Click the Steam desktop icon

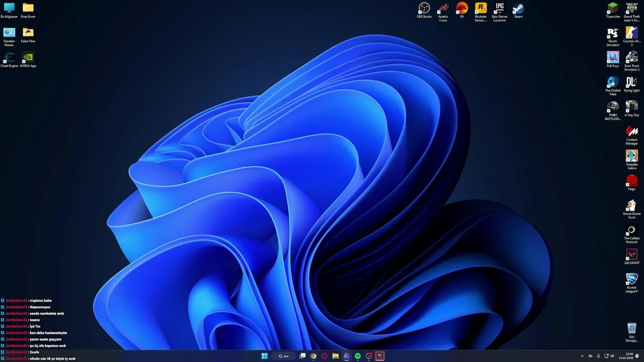pyautogui.click(x=518, y=11)
